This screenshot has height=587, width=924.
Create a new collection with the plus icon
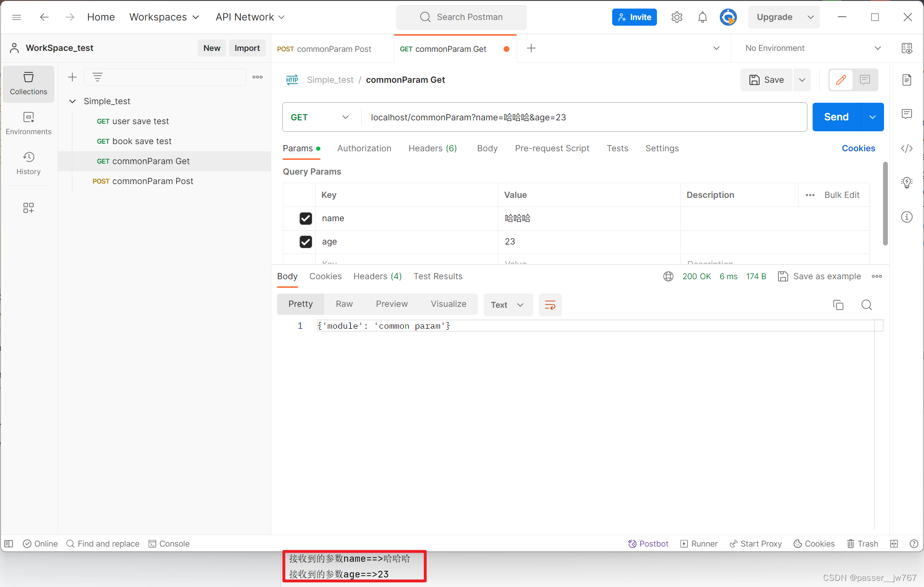click(72, 77)
